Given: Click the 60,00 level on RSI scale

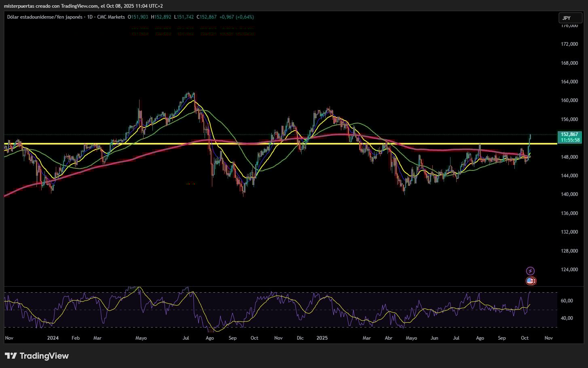Looking at the screenshot, I should 567,301.
